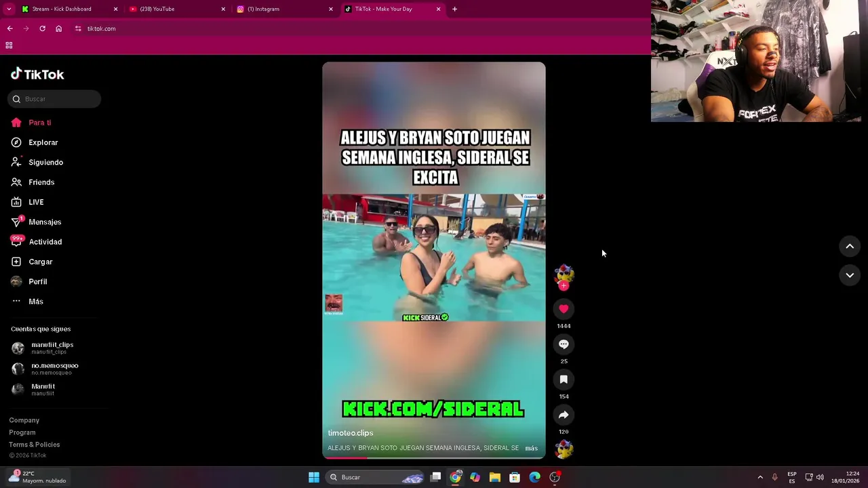
Task: Go back in browser history
Action: (x=9, y=28)
